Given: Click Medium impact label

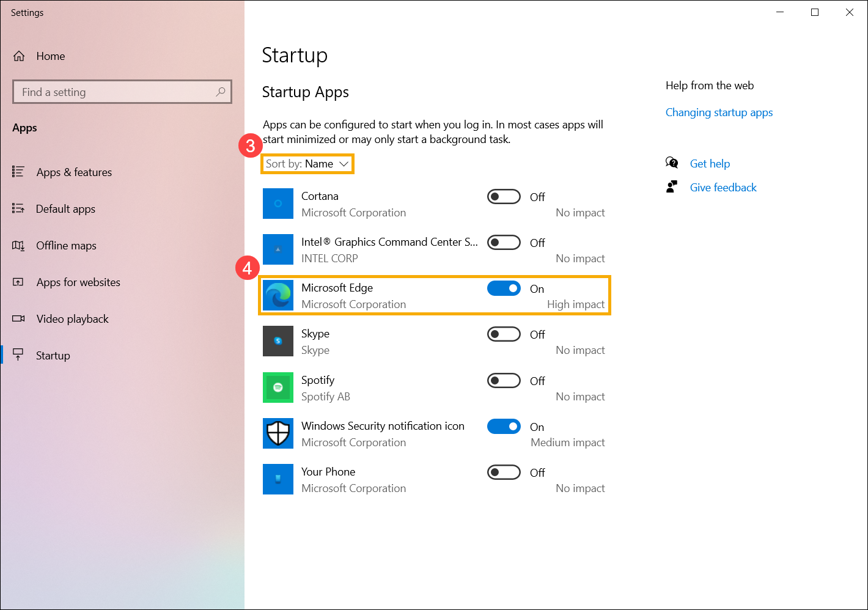Looking at the screenshot, I should (568, 443).
